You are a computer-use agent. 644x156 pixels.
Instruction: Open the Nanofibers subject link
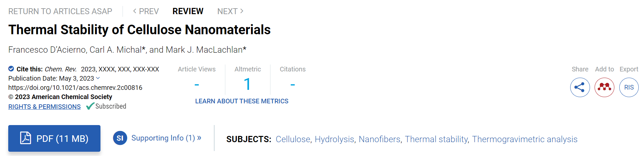click(379, 139)
